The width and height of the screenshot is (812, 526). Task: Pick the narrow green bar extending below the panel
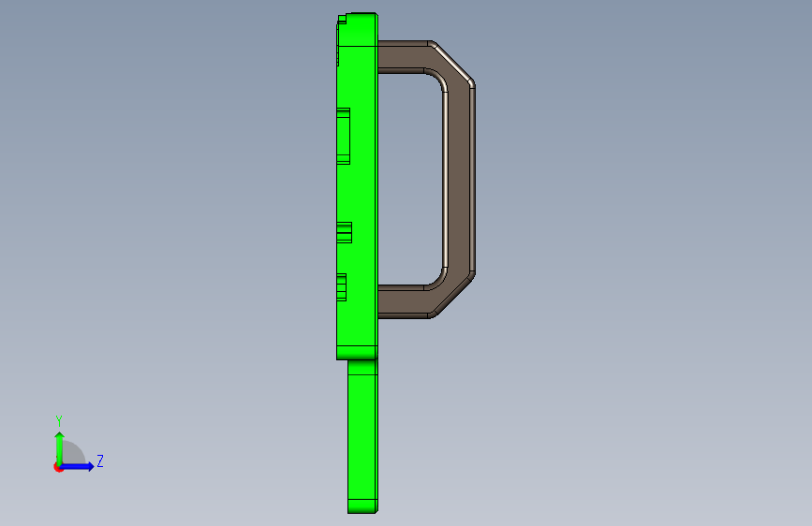[362, 436]
